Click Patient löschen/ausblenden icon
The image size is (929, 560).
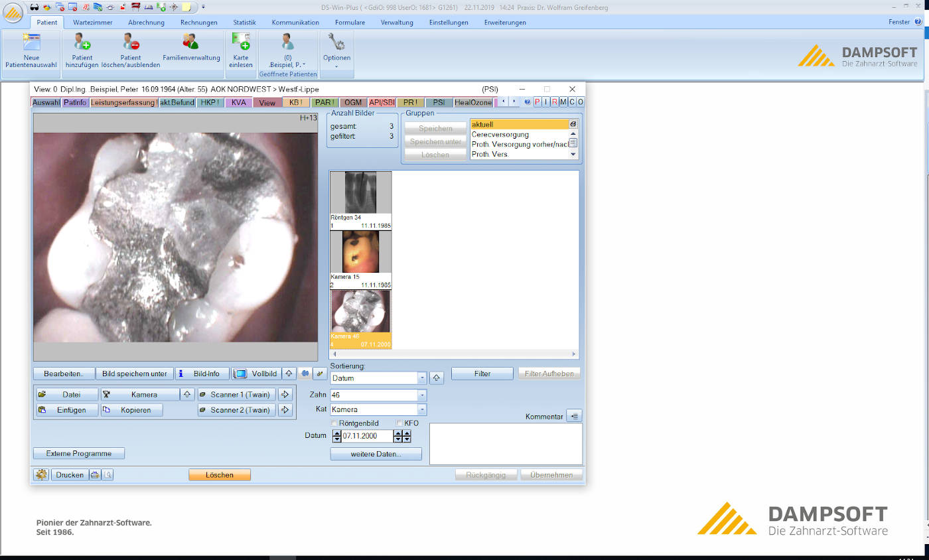(x=131, y=51)
